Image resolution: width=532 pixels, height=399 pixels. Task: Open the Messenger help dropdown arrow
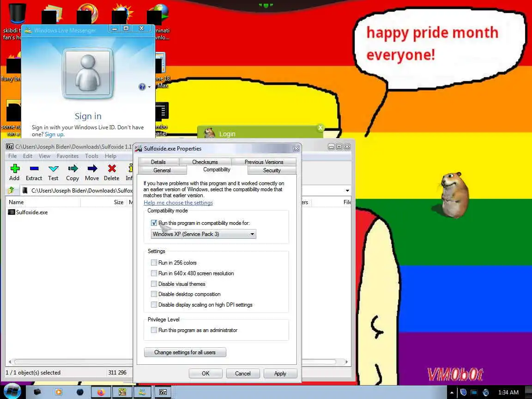(149, 87)
